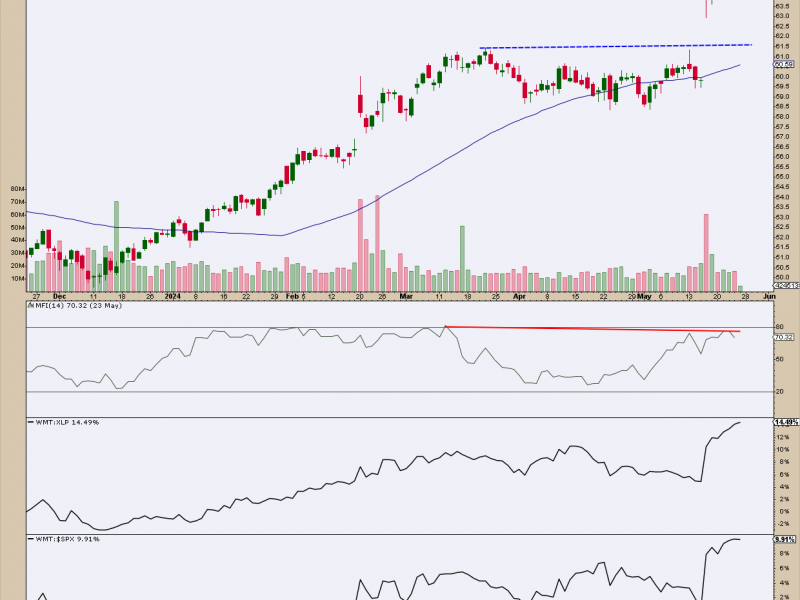Click the tall green volume bar in mid-March
This screenshot has height=600, width=800.
(462, 258)
